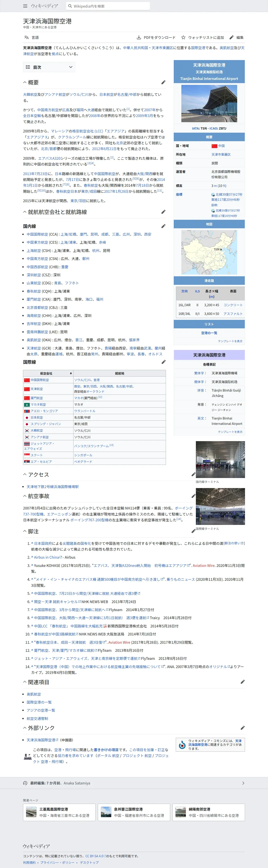Screen dimensions: 268x868
Task: Expand the 目次 contents dropdown
Action: (x=70, y=67)
